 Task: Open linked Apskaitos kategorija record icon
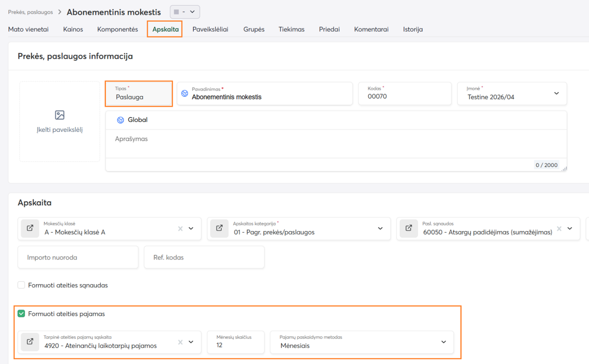pyautogui.click(x=219, y=228)
